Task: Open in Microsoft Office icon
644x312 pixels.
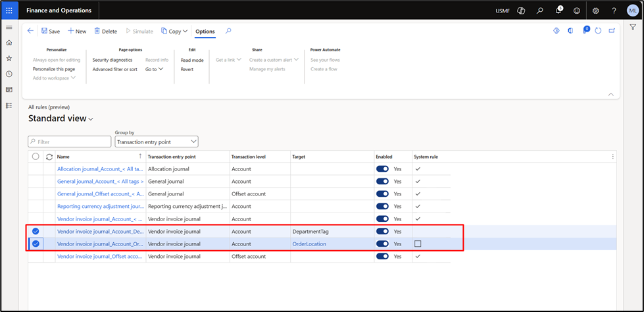Action: coord(570,30)
